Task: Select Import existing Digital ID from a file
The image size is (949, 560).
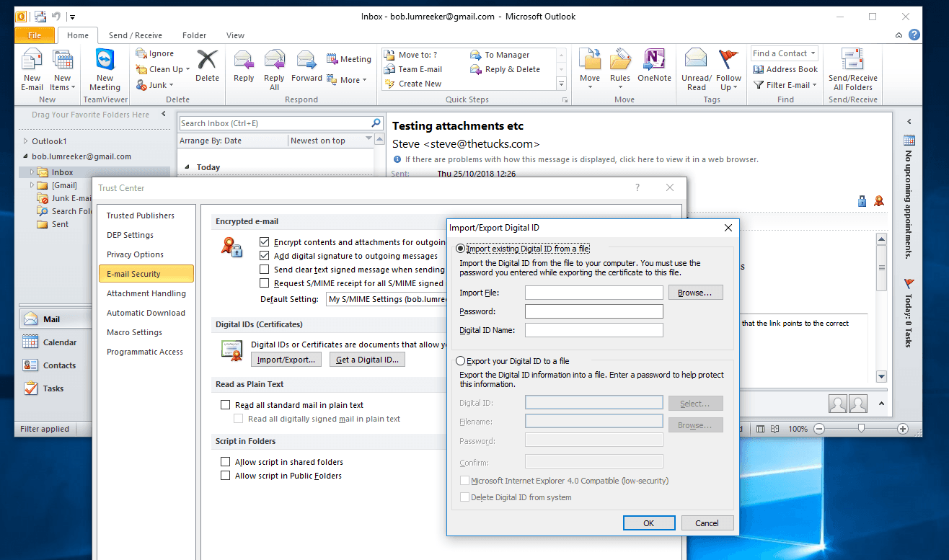Action: coord(461,249)
